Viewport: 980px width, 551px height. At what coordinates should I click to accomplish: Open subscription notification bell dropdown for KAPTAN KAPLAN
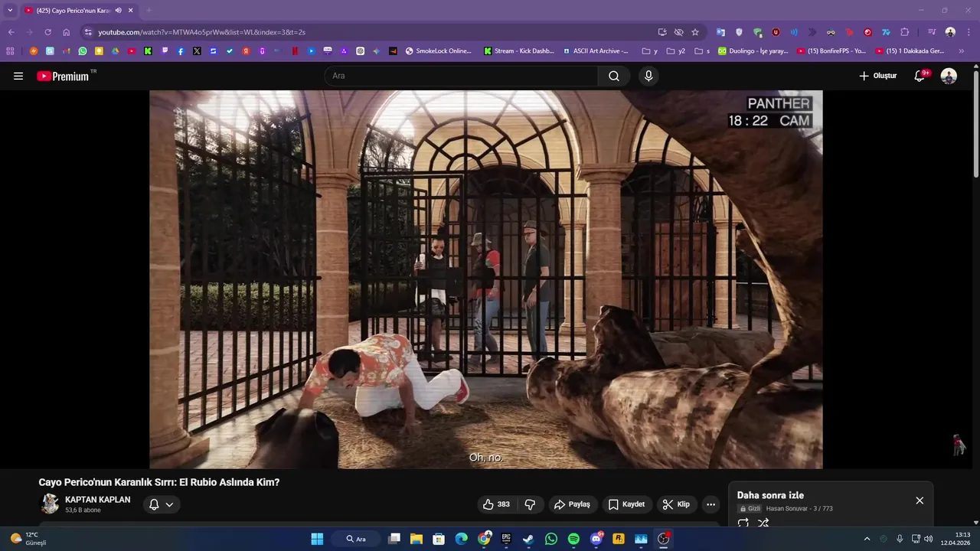pyautogui.click(x=161, y=504)
